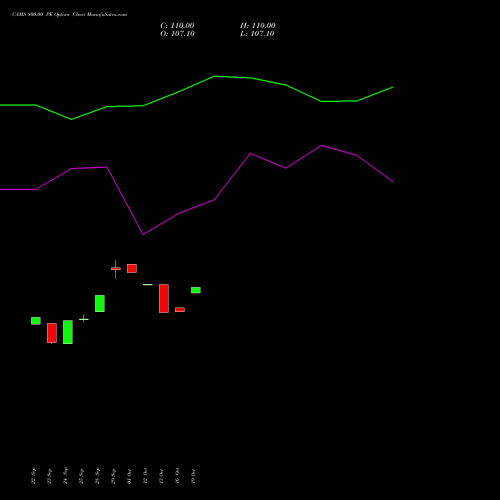Select the high value 'H: 110.00'
This screenshot has width=500, height=500.
pos(258,26)
